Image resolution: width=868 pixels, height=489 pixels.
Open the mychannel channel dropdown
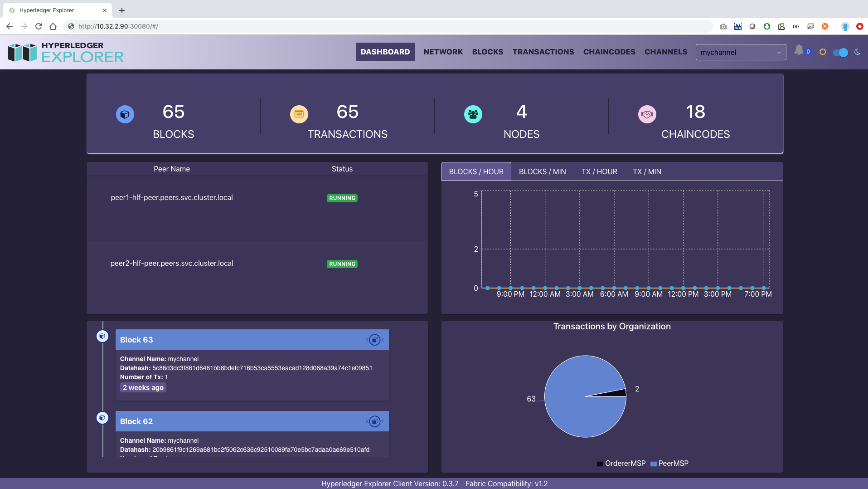[741, 52]
